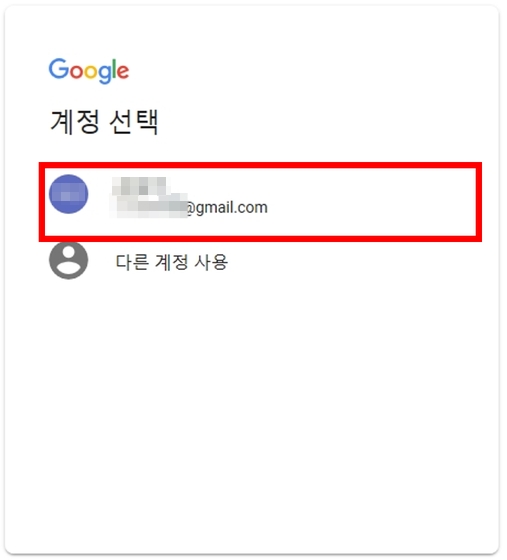Click the blue letter g in Google logo
507x560 pixels.
coord(105,74)
